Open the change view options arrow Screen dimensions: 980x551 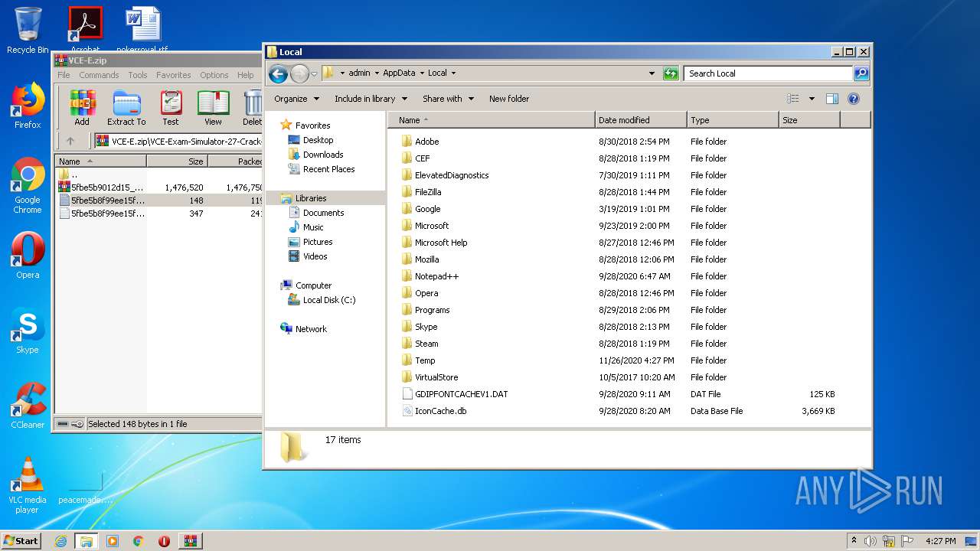(812, 99)
